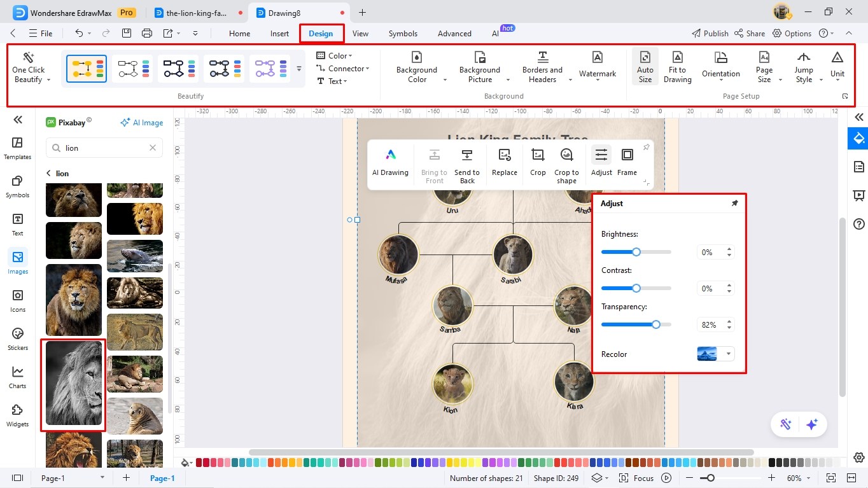Expand the Text dropdown in Beautify
Image resolution: width=868 pixels, height=488 pixels.
[332, 81]
